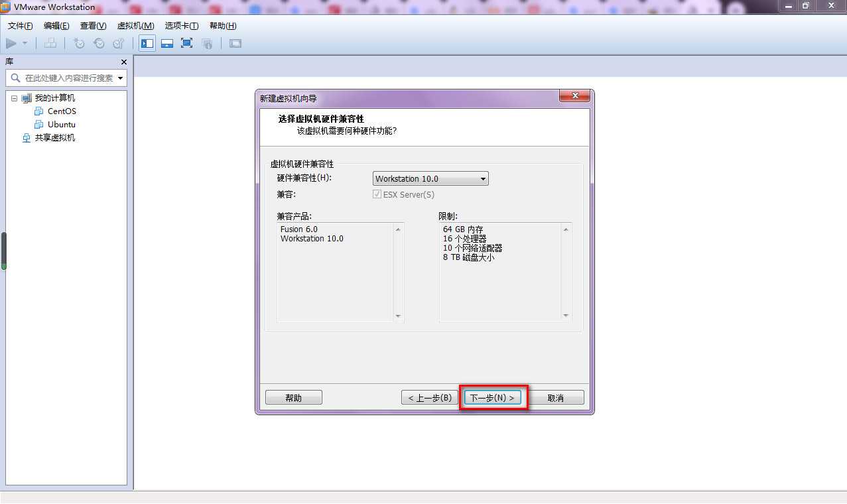Open the 硬件兼容性 Workstation 10.0 dropdown
Screen dimensions: 847x504
(430, 178)
